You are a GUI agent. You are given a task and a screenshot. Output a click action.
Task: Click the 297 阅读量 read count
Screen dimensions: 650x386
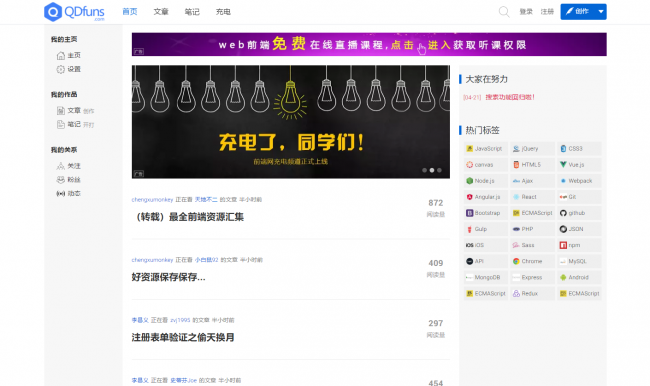436,328
